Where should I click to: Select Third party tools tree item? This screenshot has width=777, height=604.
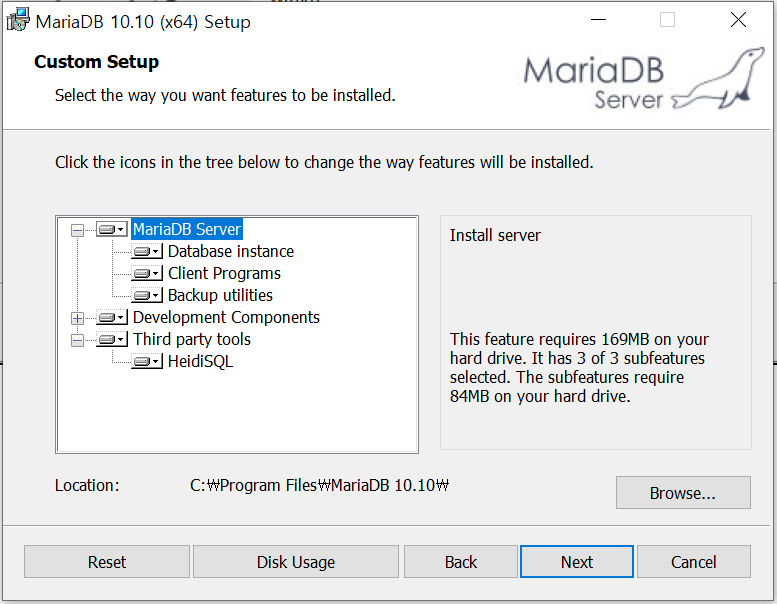pyautogui.click(x=192, y=339)
